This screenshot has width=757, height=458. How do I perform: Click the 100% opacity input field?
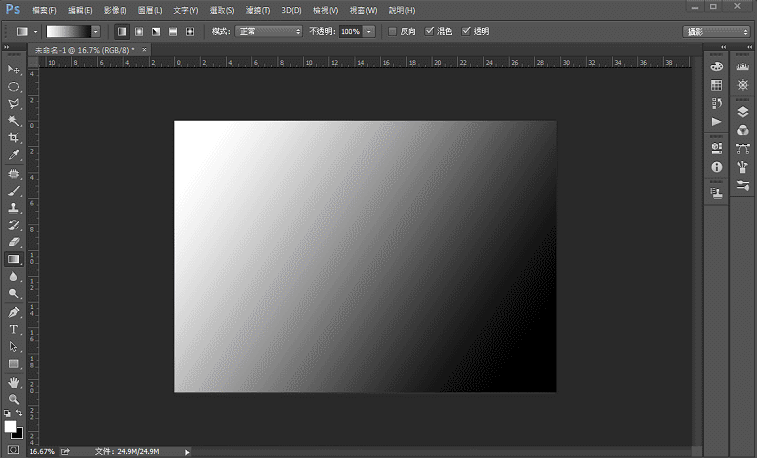tap(350, 31)
